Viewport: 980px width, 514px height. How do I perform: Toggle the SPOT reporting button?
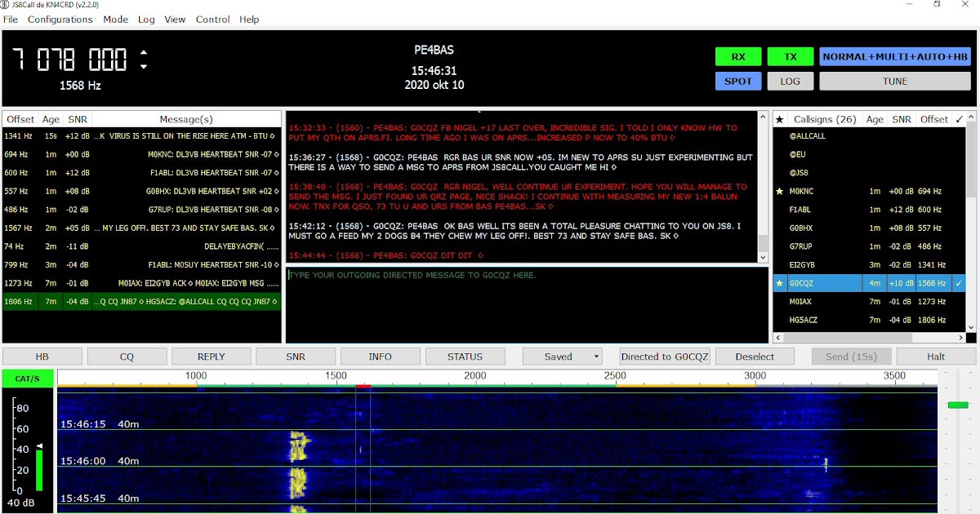pos(737,81)
